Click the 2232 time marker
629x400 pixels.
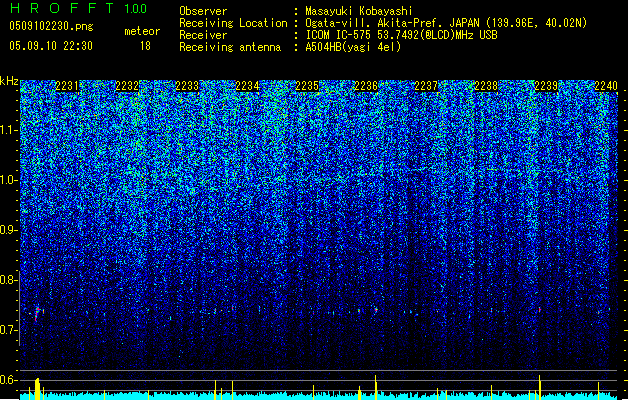[127, 86]
